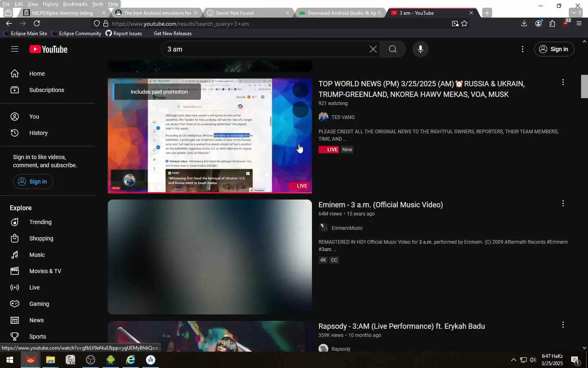
Task: Expand the list all tabs dropdown arrow
Action: 576,13
